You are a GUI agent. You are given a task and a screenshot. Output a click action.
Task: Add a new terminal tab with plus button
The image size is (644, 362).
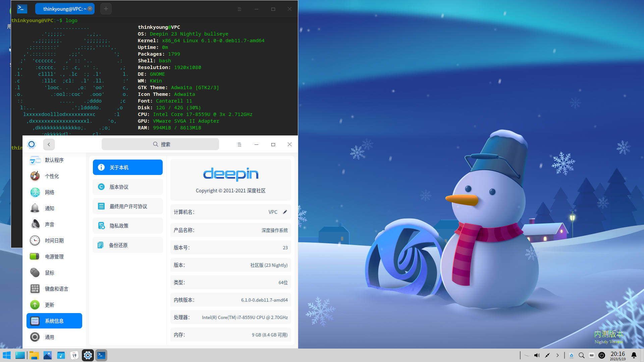[x=106, y=9]
